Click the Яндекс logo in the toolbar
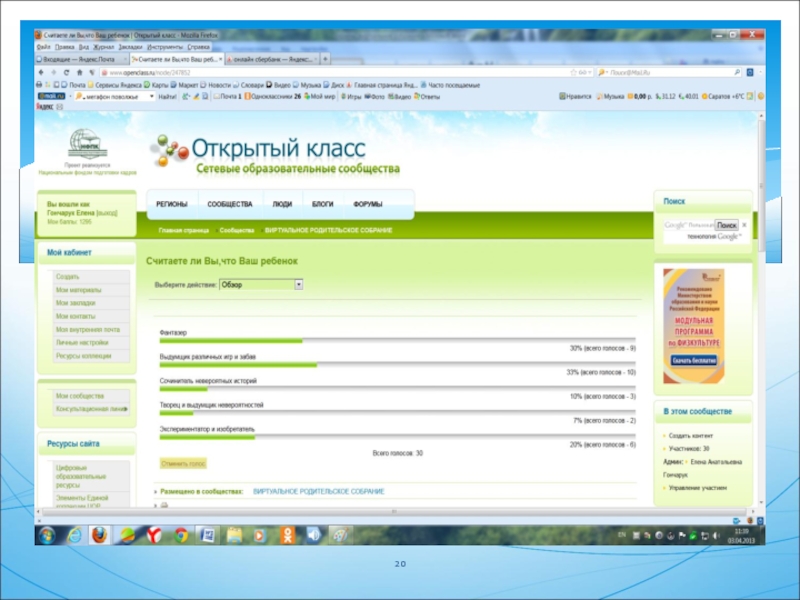800x600 pixels. point(44,107)
